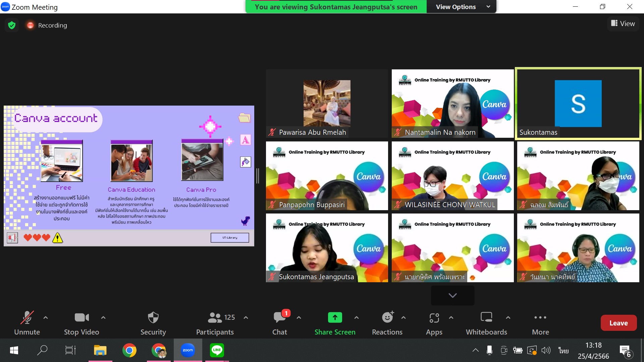The height and width of the screenshot is (362, 644).
Task: Leave the meeting
Action: [x=619, y=323]
